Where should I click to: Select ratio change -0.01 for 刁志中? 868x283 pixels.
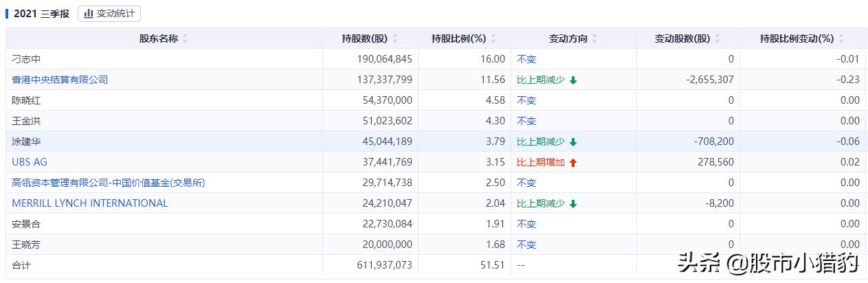[848, 59]
